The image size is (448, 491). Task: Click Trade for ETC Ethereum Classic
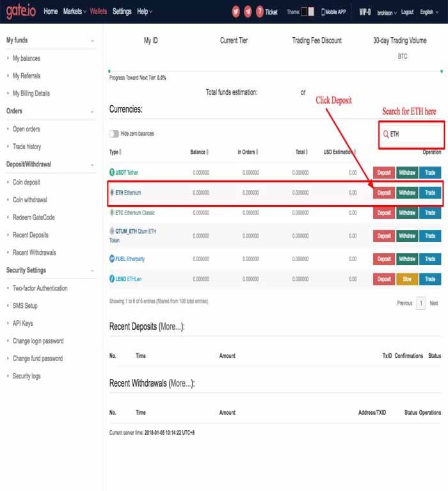pyautogui.click(x=430, y=213)
